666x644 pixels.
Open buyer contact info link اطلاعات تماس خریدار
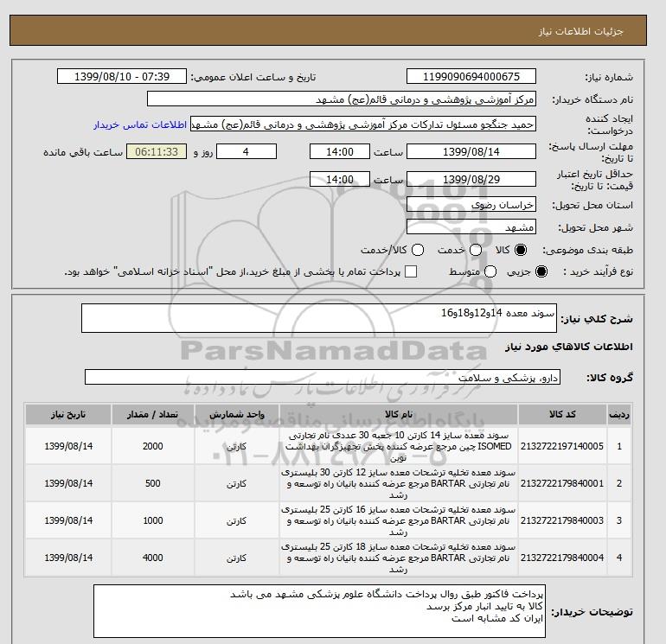(x=140, y=124)
